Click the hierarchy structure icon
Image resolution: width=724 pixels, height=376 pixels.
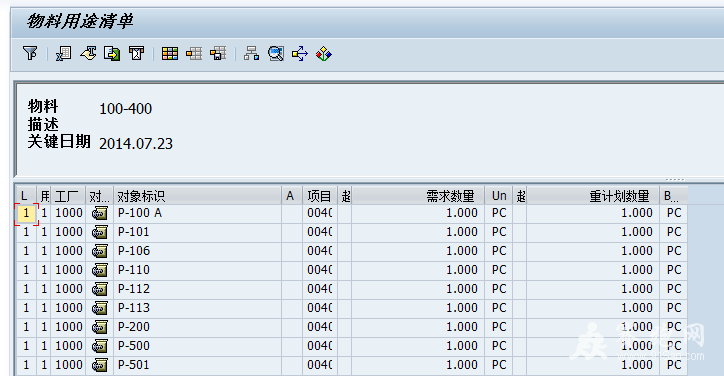pyautogui.click(x=251, y=54)
